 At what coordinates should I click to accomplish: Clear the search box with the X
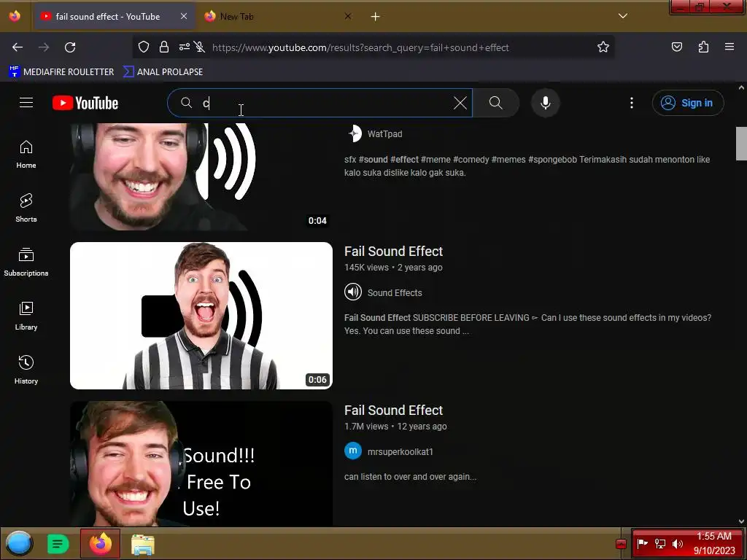point(460,103)
